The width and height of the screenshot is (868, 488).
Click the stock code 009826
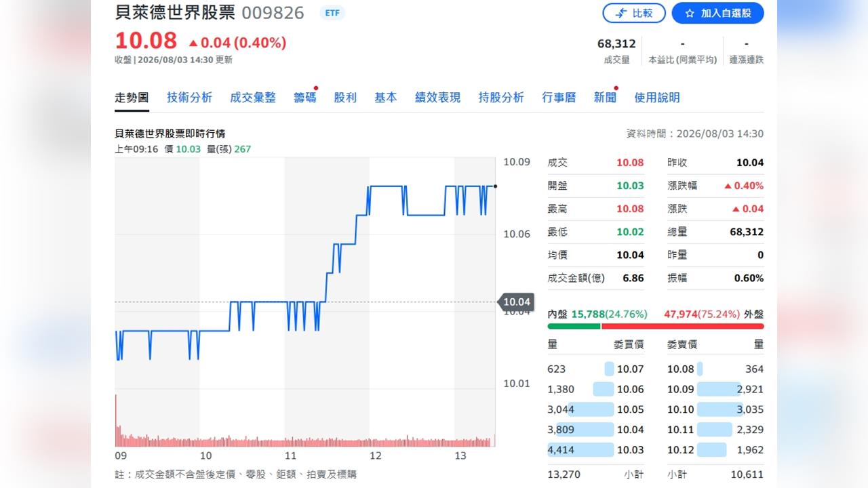[273, 13]
